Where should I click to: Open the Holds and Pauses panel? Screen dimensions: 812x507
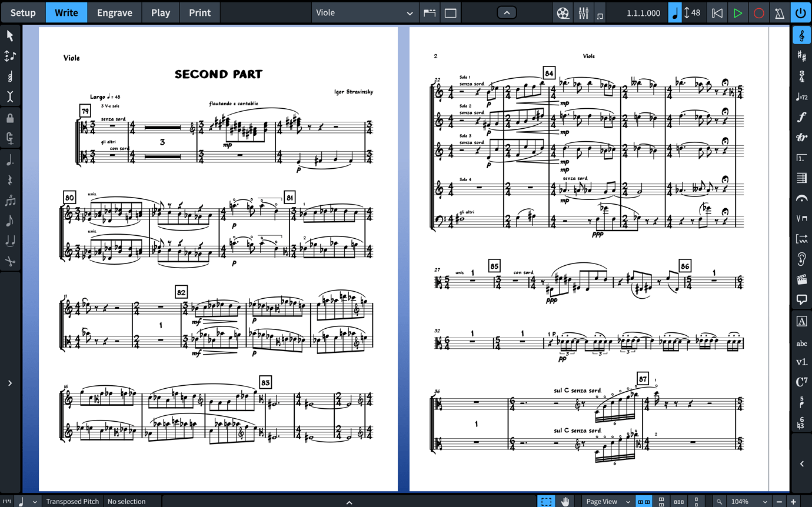point(801,198)
